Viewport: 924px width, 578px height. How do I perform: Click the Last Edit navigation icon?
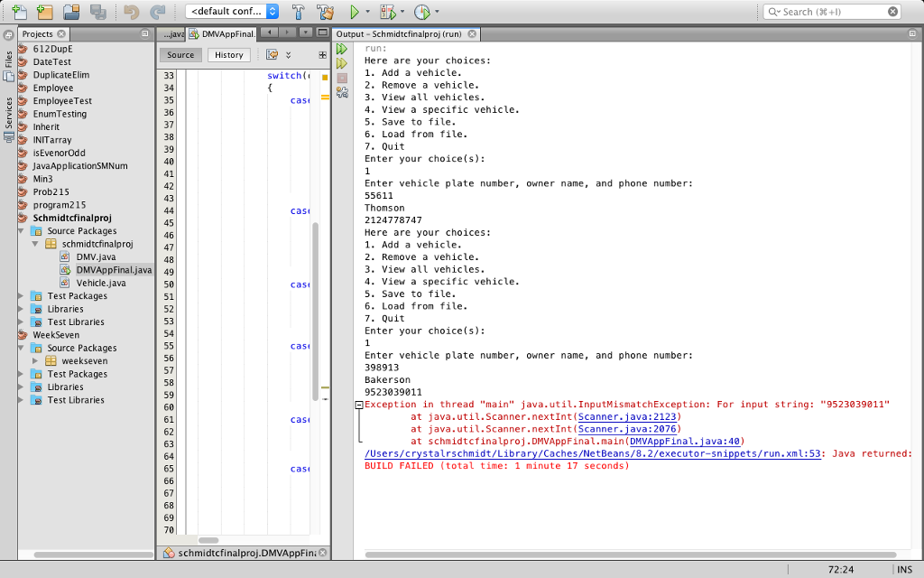(x=272, y=54)
